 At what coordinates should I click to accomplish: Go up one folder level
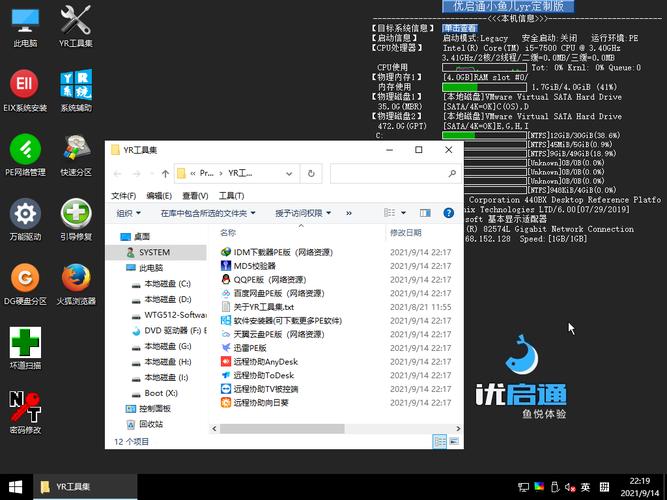click(165, 174)
